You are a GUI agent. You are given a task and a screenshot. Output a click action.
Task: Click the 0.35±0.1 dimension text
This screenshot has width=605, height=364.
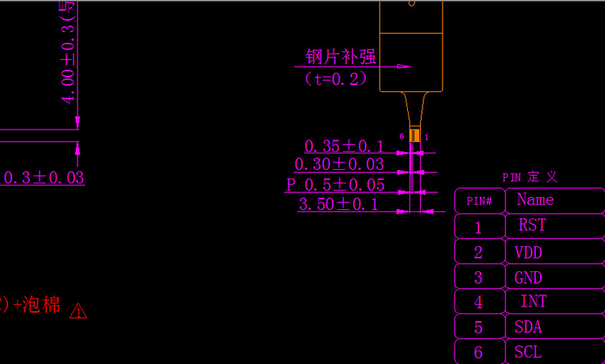coord(344,146)
